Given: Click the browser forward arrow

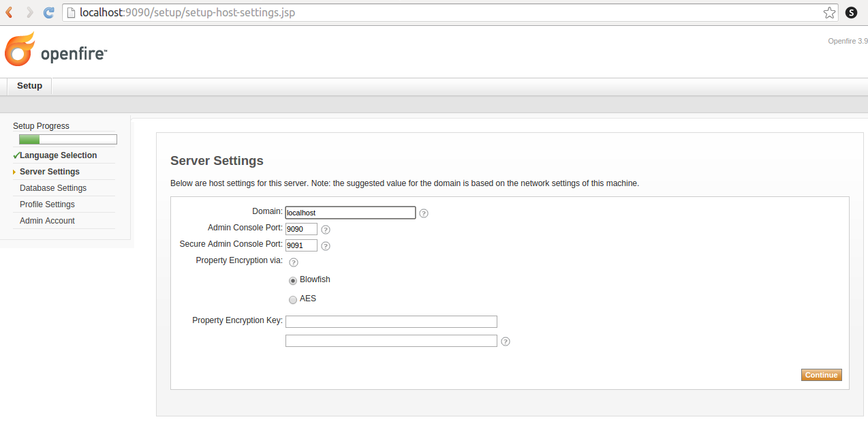Looking at the screenshot, I should pos(29,12).
